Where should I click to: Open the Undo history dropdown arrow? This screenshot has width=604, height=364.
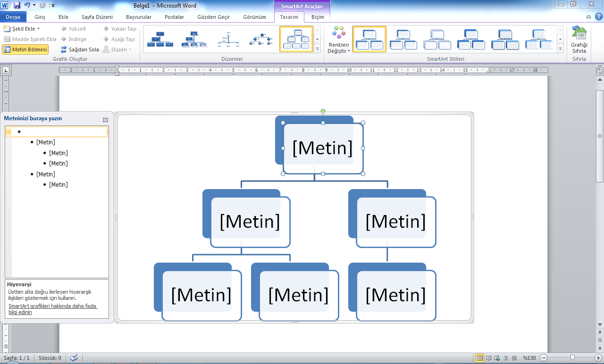(34, 5)
